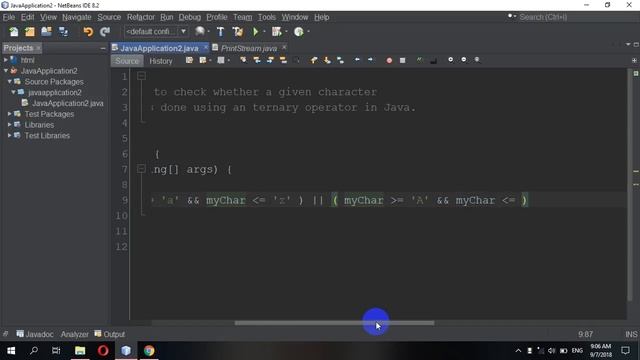The height and width of the screenshot is (360, 640).
Task: Click the Zoom In icon in editor toolbar
Action: [450, 60]
